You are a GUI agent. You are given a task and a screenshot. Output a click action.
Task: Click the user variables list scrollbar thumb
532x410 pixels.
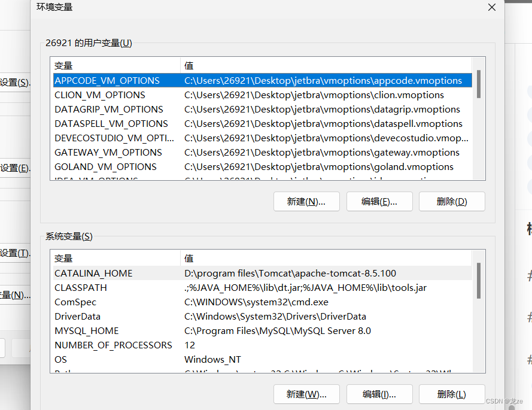point(478,84)
